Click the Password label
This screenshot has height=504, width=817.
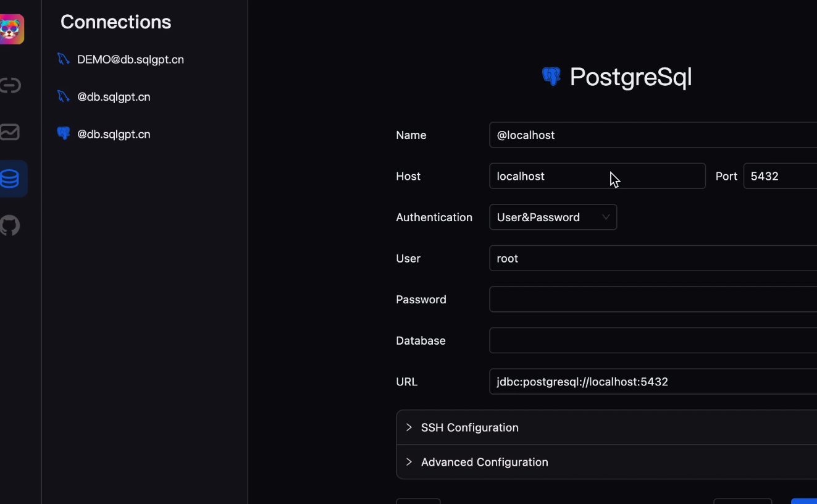pyautogui.click(x=421, y=299)
